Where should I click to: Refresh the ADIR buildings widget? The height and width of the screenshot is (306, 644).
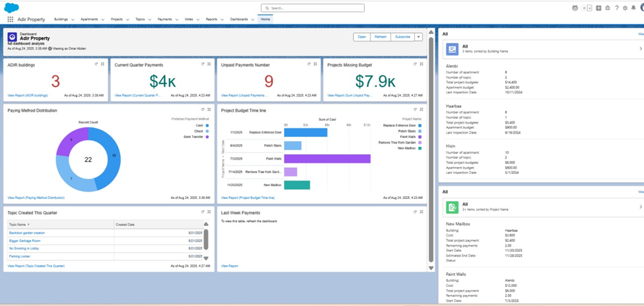pyautogui.click(x=96, y=64)
